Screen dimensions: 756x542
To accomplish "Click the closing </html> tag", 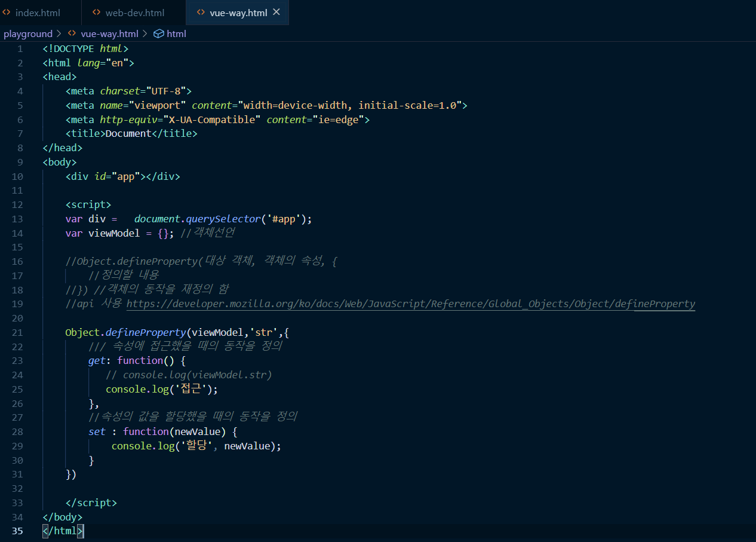I will click(63, 531).
